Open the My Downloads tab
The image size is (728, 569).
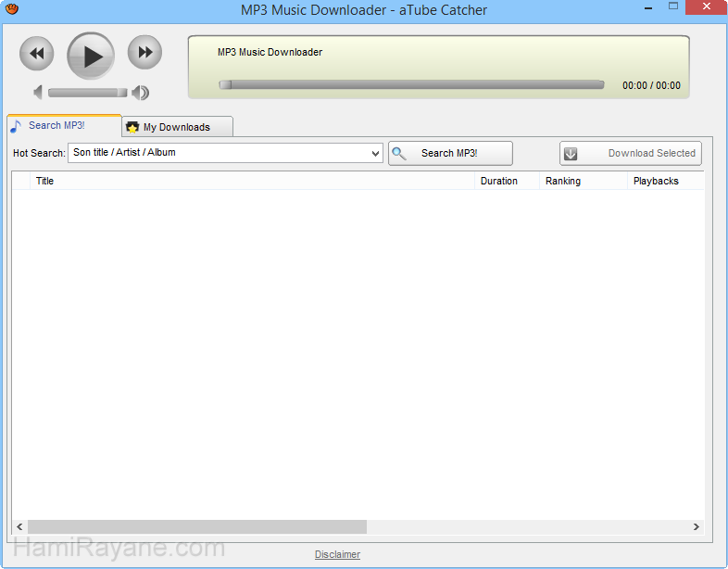(177, 127)
